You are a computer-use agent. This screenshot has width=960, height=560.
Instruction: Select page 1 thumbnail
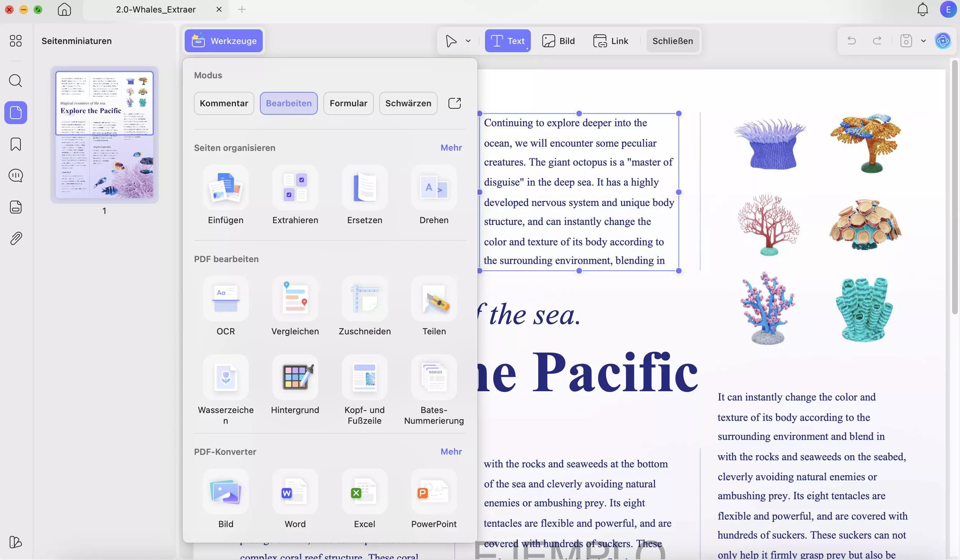pyautogui.click(x=105, y=134)
